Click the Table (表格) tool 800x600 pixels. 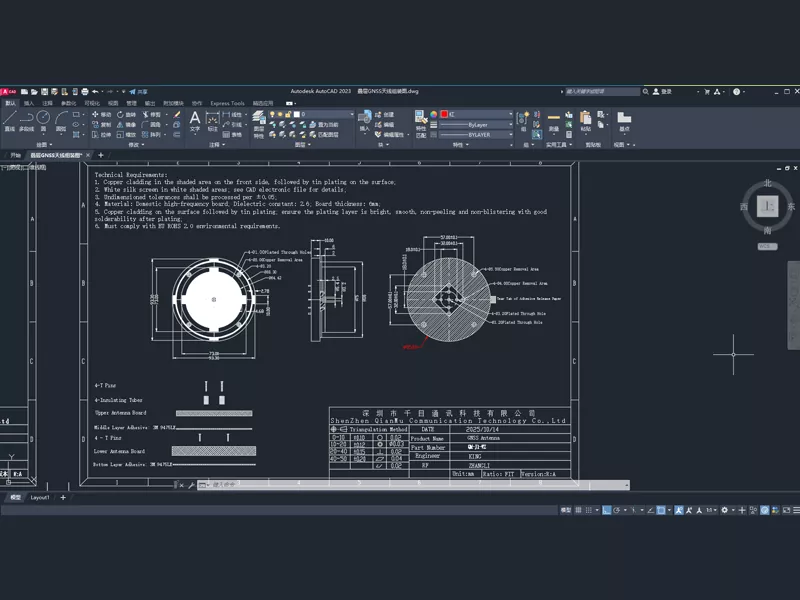click(232, 135)
